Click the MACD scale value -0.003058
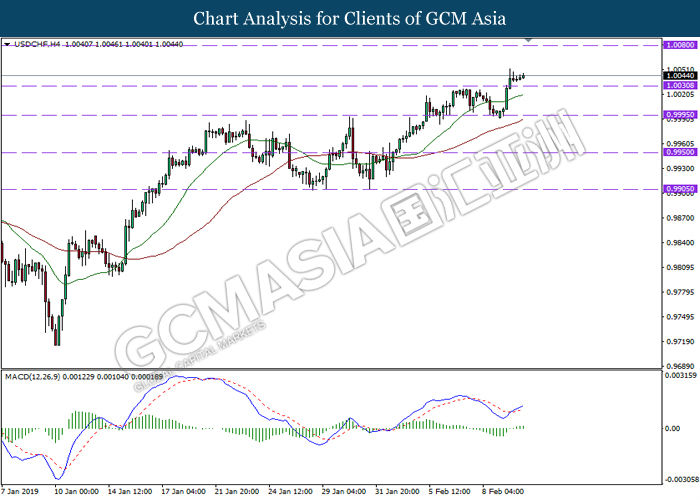 [x=681, y=480]
